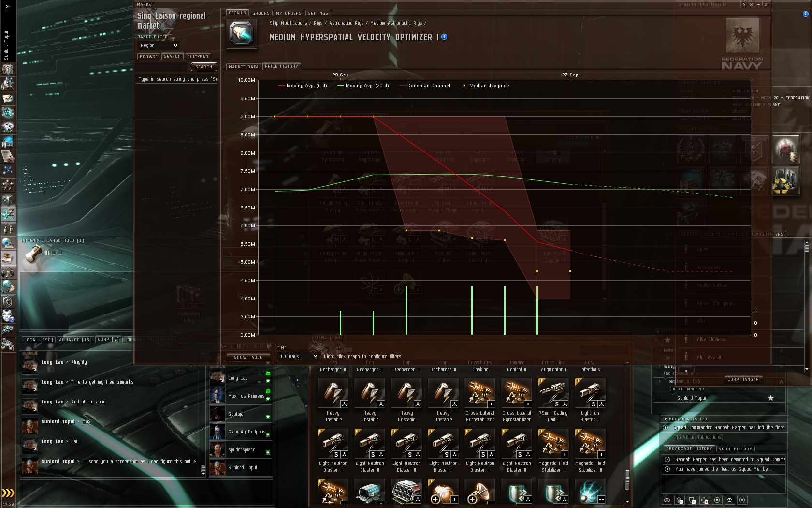Click the red eye fleet broadcast icon

667,500
